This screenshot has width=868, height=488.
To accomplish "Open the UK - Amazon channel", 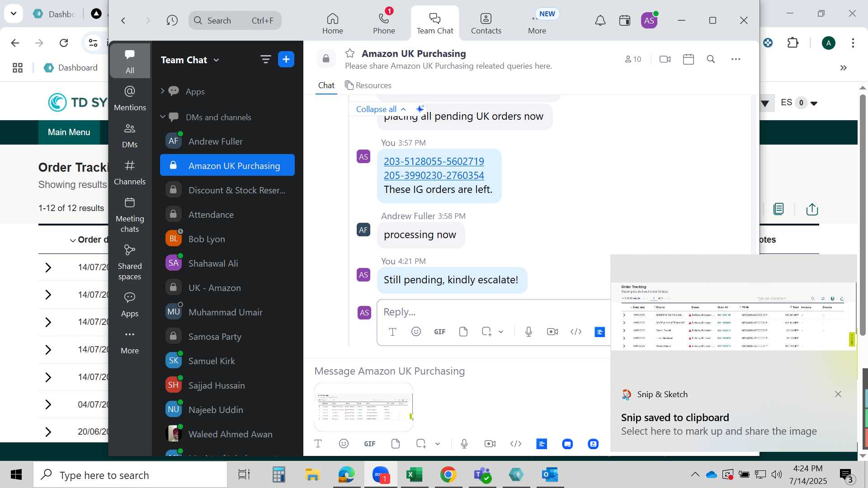I will tap(227, 287).
